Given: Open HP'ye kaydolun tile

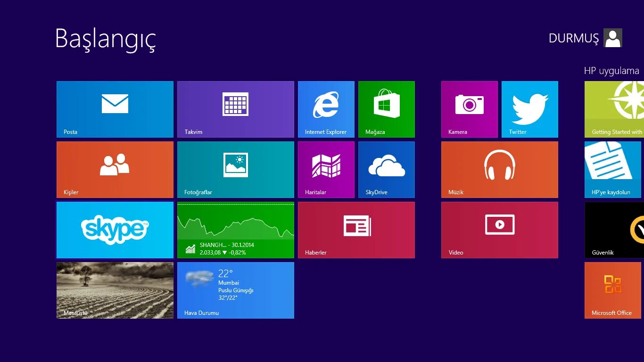Looking at the screenshot, I should coord(613,170).
